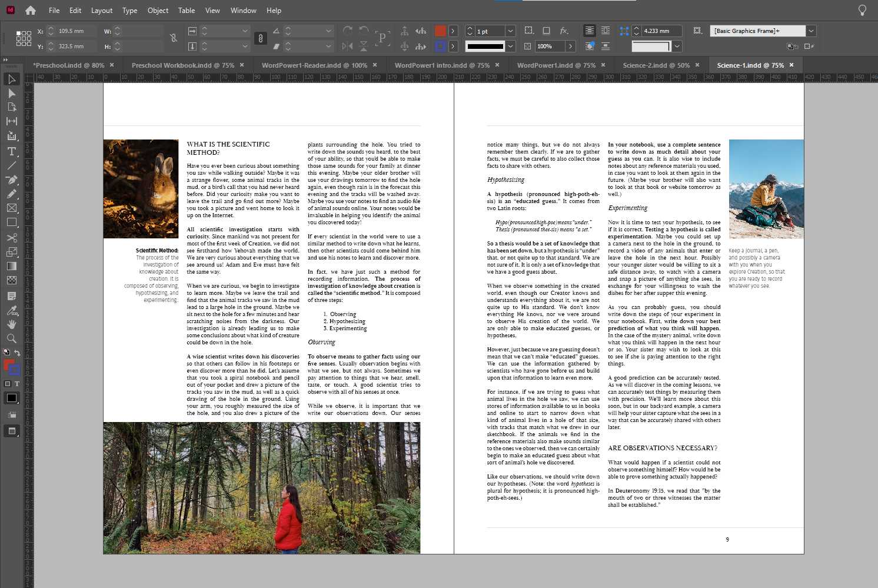Select the Free Transform tool

point(11,252)
